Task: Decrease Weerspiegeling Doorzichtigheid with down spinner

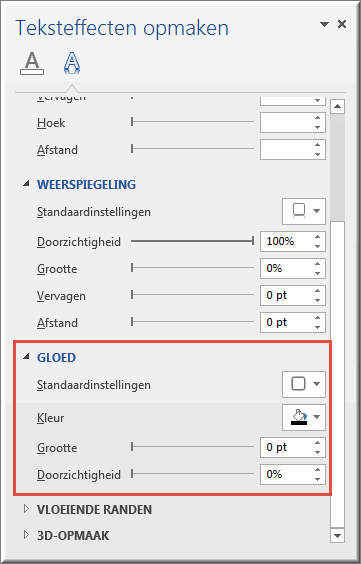Action: [x=317, y=246]
